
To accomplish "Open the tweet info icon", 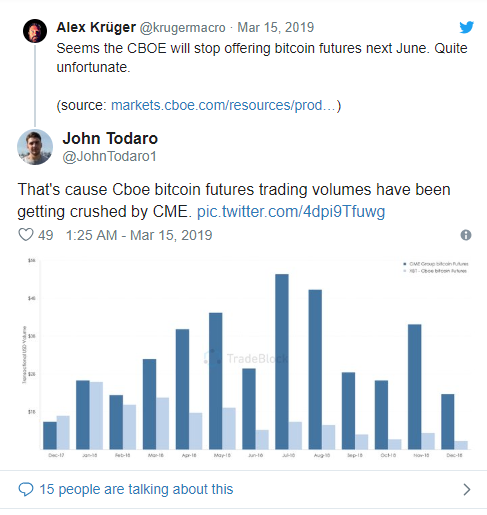I will coord(466,235).
